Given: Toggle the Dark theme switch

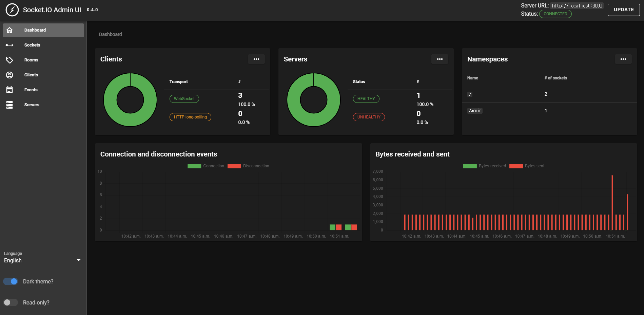Looking at the screenshot, I should pos(11,281).
